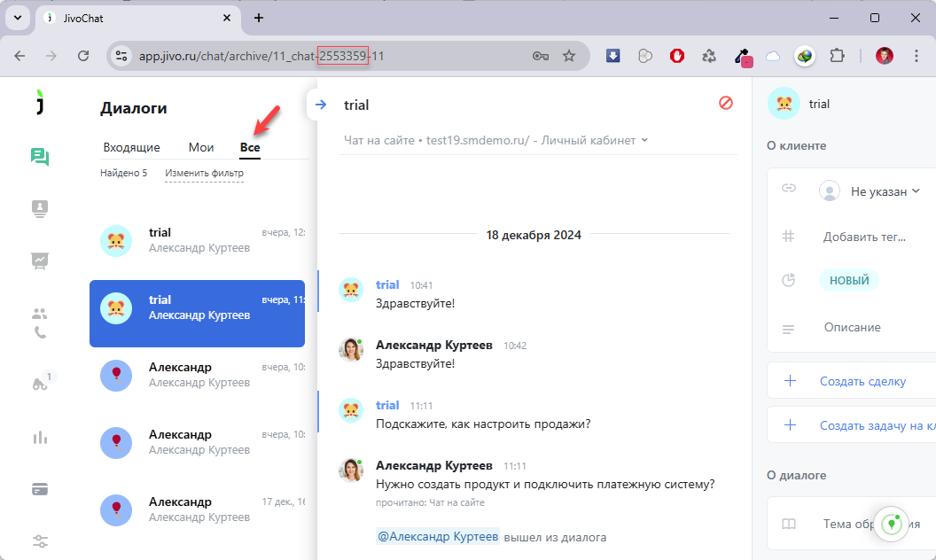The image size is (936, 560).
Task: Open the team members icon in sidebar
Action: pos(39,314)
